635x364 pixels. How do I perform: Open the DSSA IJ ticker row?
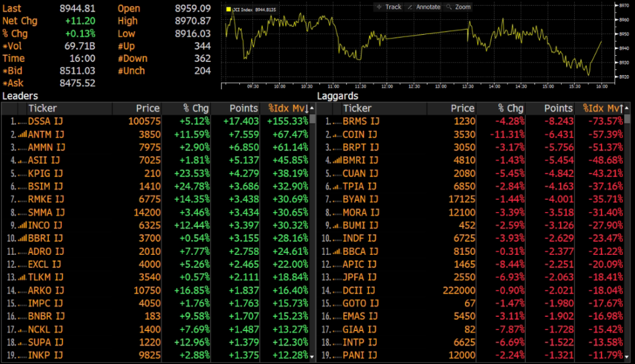click(x=45, y=121)
